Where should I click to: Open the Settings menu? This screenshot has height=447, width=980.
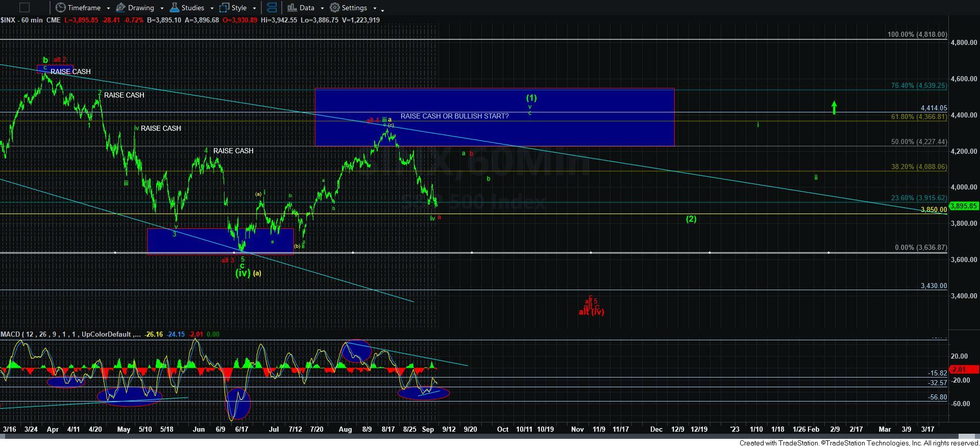(353, 8)
